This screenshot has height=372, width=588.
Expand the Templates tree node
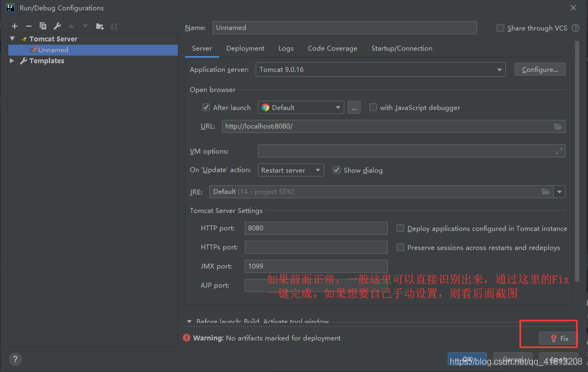coord(13,61)
